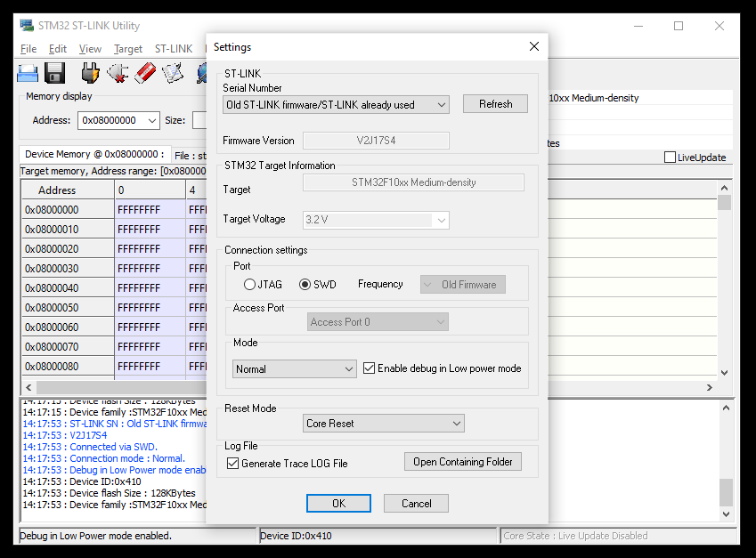
Task: Click the OK button
Action: (338, 503)
